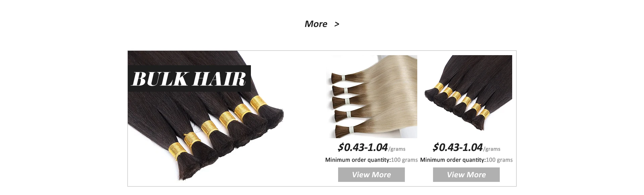Click View More under the black hair product

466,174
